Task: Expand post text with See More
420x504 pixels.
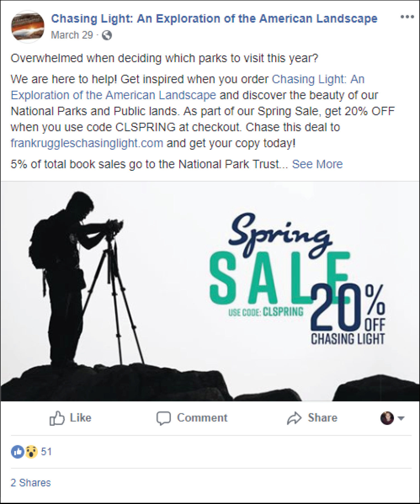Action: [x=317, y=164]
